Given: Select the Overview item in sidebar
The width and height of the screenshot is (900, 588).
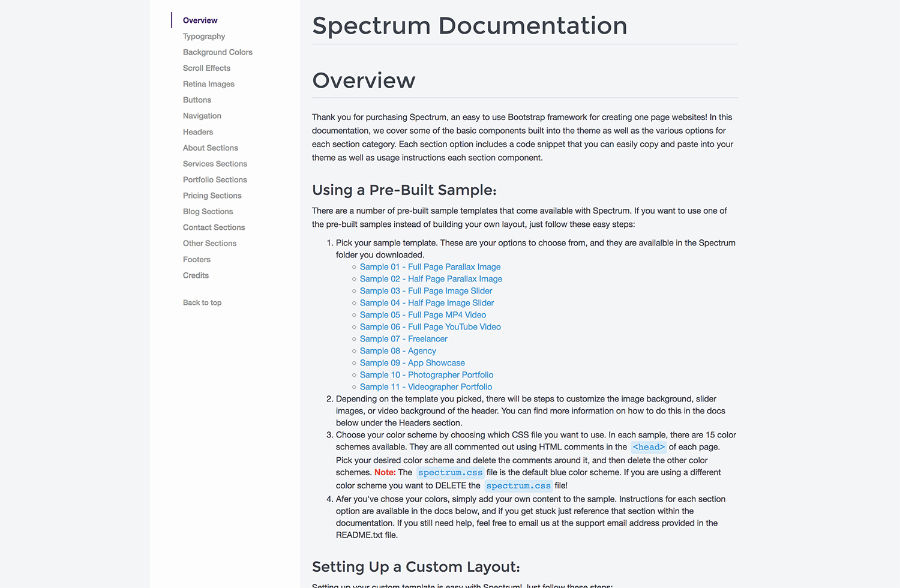Looking at the screenshot, I should point(200,20).
